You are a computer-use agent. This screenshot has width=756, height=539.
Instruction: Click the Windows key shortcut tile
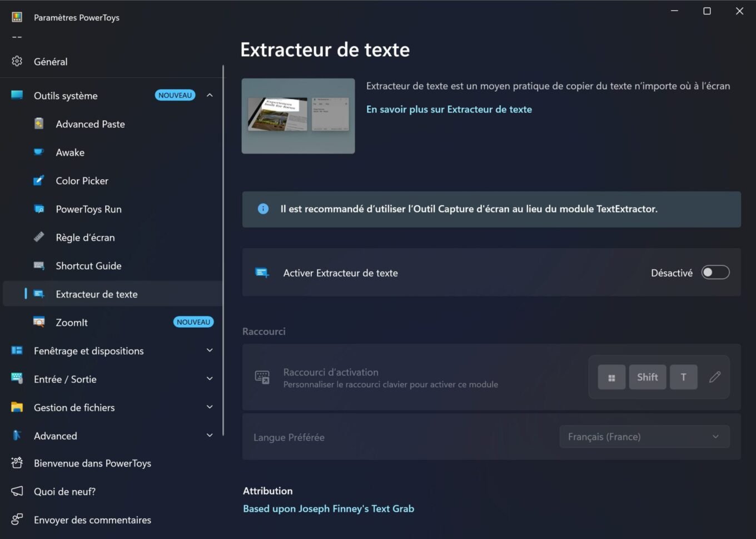(x=611, y=377)
